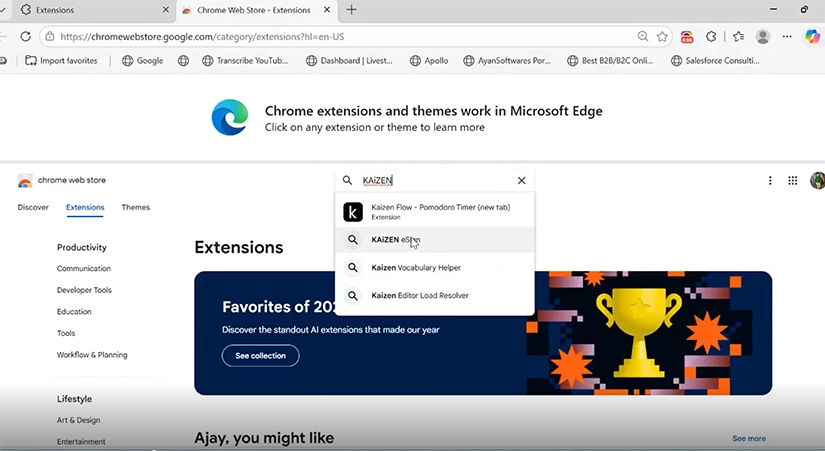Open the Developer Tools category
The height and width of the screenshot is (451, 825).
(84, 290)
